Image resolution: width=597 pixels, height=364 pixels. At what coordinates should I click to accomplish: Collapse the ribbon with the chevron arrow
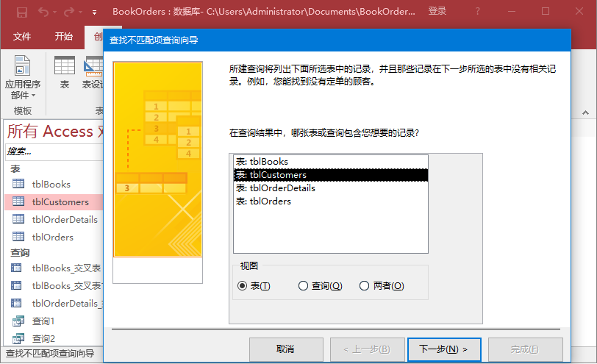[x=584, y=113]
